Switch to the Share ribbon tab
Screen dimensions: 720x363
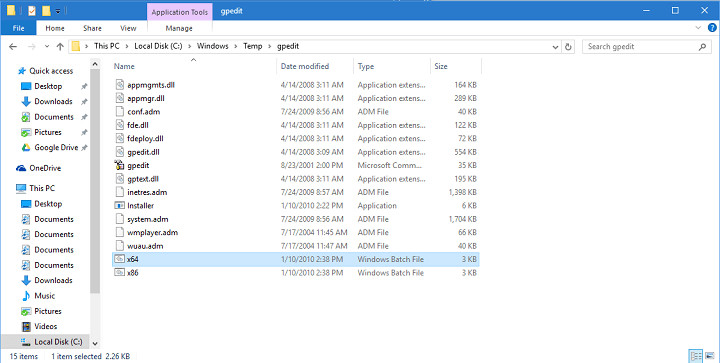[92, 28]
